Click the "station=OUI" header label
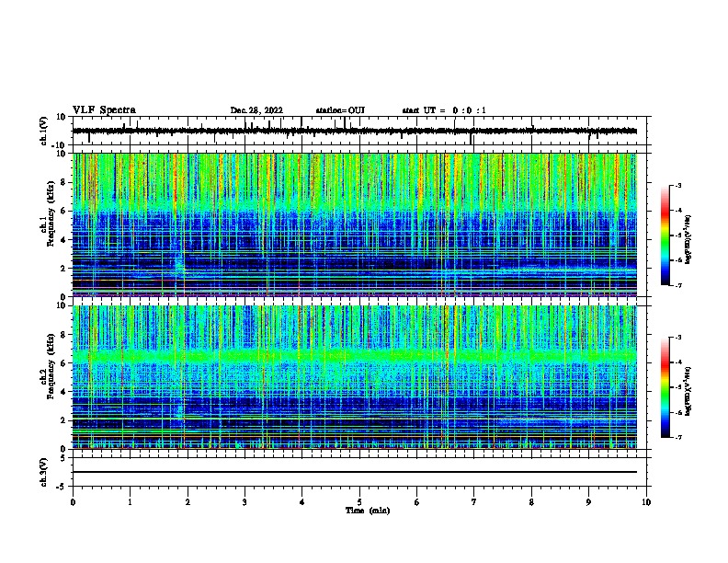This screenshot has height=563, width=728. pyautogui.click(x=340, y=110)
